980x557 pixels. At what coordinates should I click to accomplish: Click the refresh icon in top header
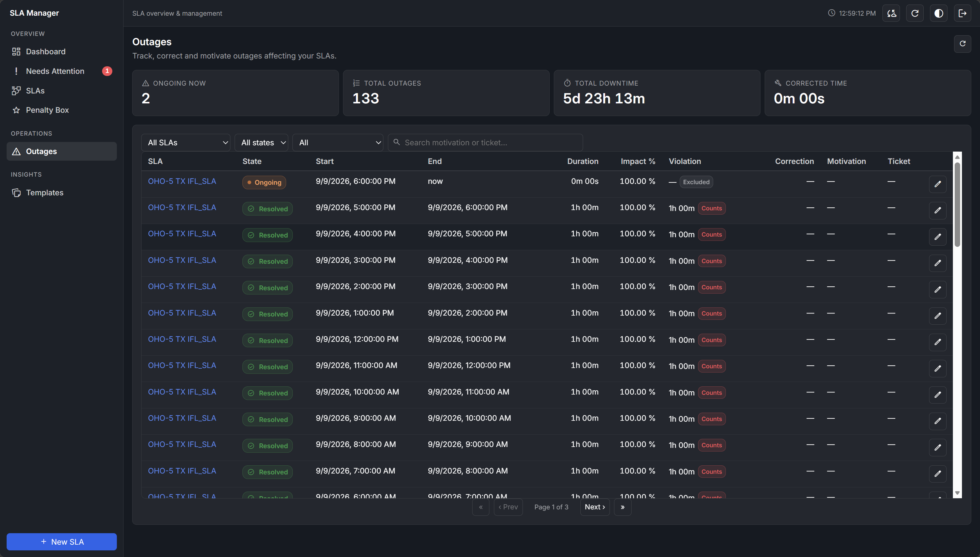915,13
